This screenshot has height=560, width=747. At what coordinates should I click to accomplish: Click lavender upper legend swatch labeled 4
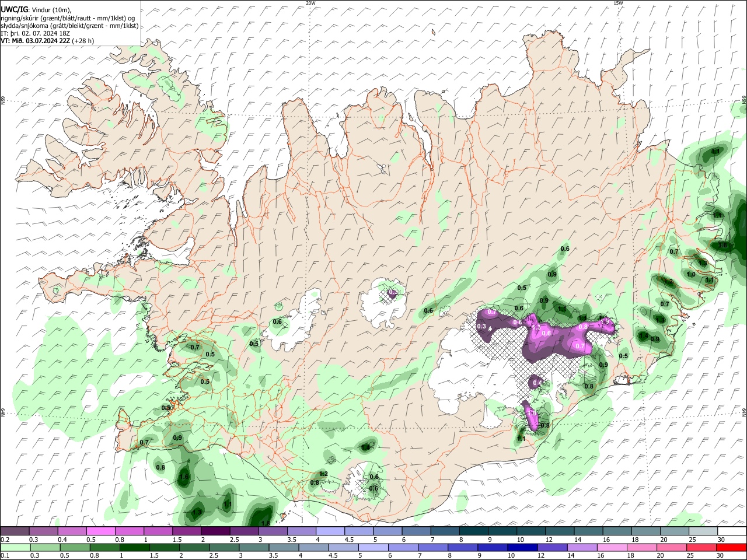[330, 531]
